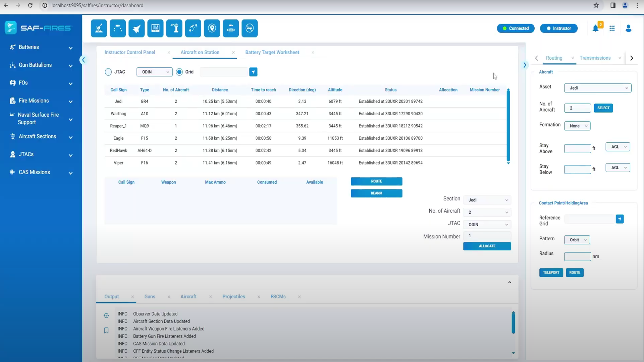Image resolution: width=644 pixels, height=362 pixels.
Task: Click the air traffic control tower icon
Action: pyautogui.click(x=174, y=28)
